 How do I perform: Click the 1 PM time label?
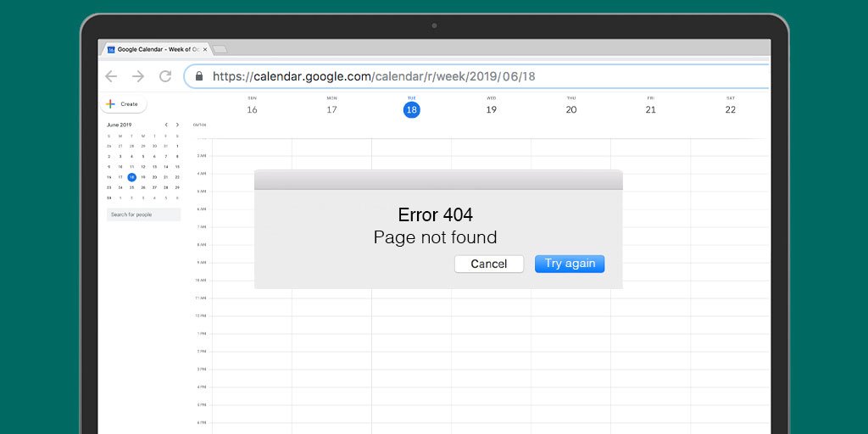(201, 333)
